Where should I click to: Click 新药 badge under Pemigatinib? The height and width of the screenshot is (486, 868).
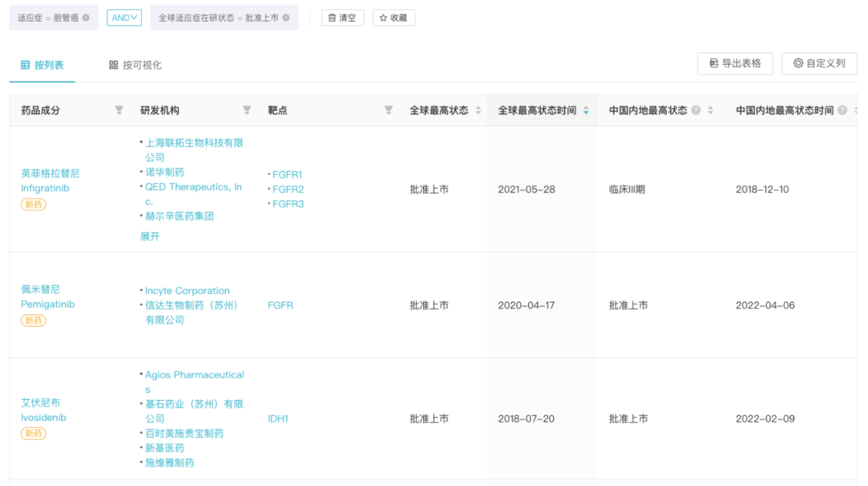coord(33,320)
